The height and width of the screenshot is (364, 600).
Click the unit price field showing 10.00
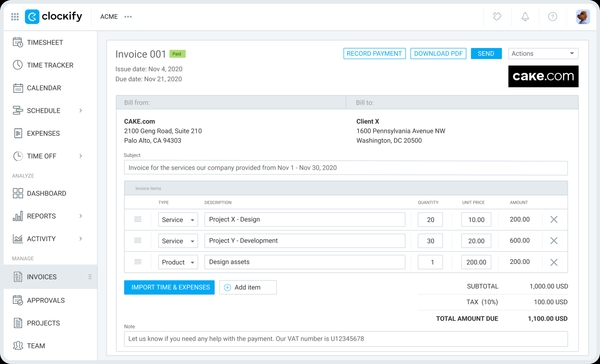pyautogui.click(x=476, y=220)
